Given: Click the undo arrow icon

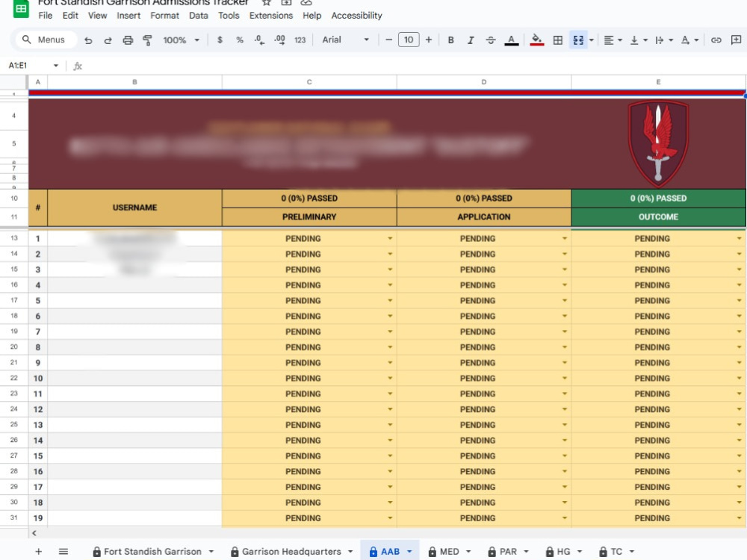Looking at the screenshot, I should pos(88,40).
